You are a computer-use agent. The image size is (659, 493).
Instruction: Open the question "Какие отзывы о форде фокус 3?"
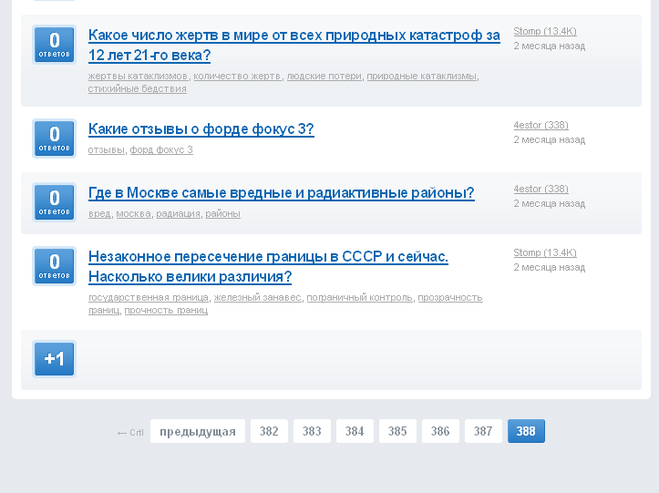[x=201, y=129]
